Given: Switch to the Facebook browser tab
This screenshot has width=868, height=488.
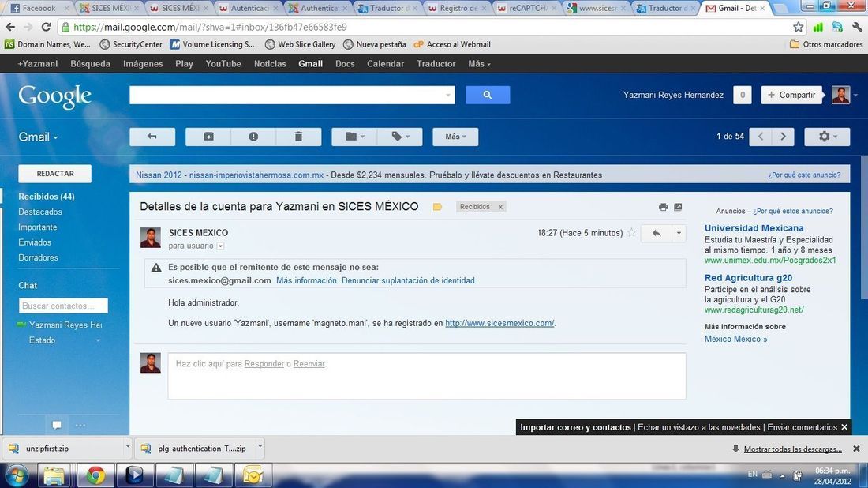Looking at the screenshot, I should coord(37,8).
